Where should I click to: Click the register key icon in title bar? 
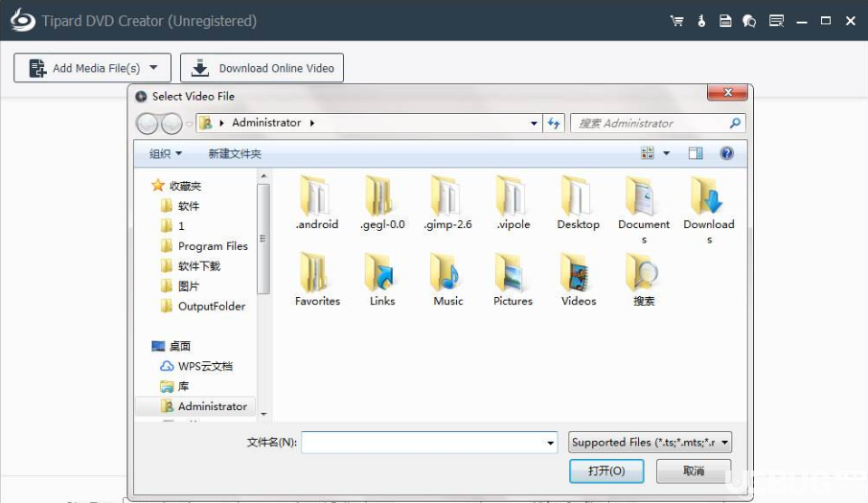tap(701, 21)
